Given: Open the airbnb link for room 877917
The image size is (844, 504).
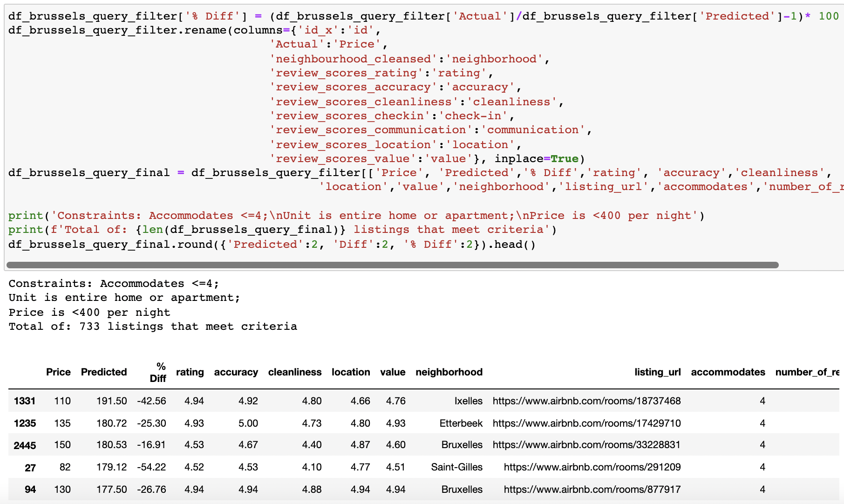Looking at the screenshot, I should pyautogui.click(x=592, y=490).
